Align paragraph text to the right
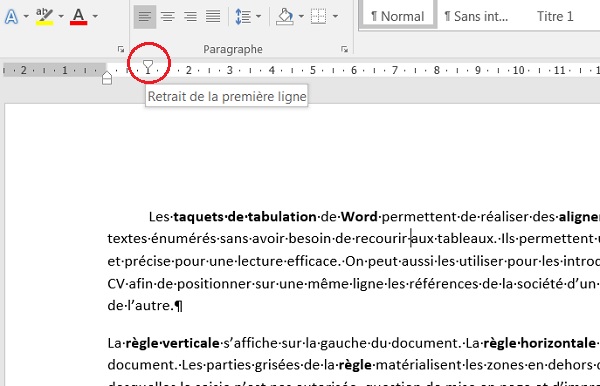 tap(190, 16)
